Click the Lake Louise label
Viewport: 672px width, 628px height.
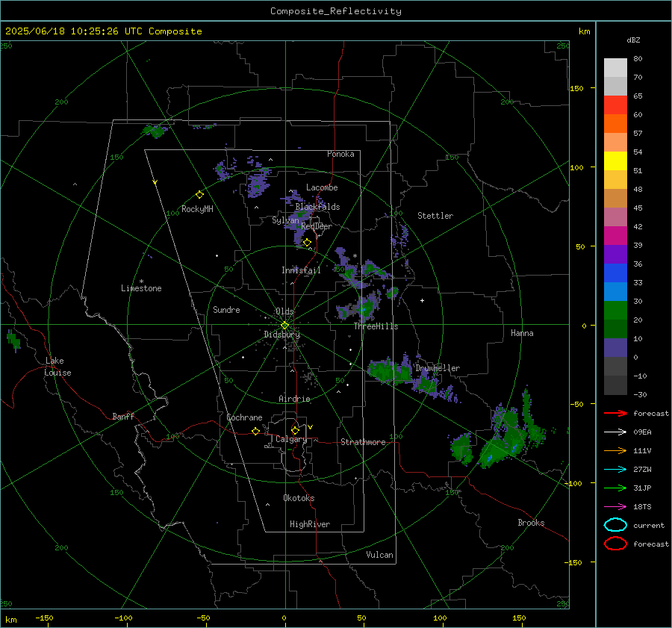57,367
